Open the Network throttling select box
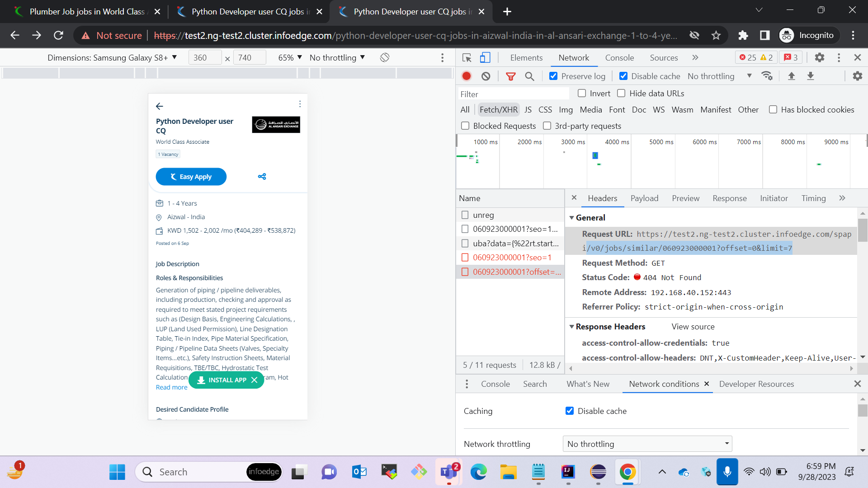The height and width of the screenshot is (488, 868). point(647,444)
